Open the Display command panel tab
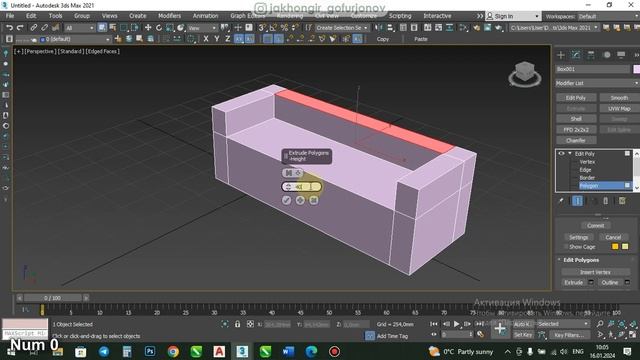Screen dimensions: 640x360 pos(621,55)
